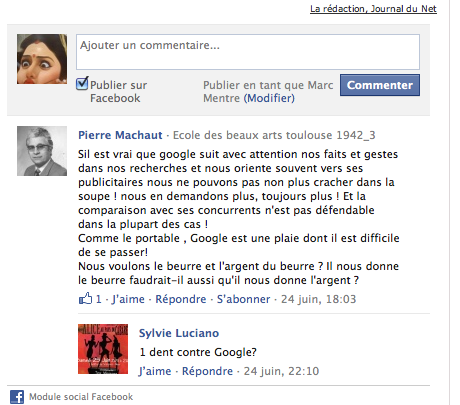Image resolution: width=460 pixels, height=405 pixels.
Task: Uncheck the Publier sur Facebook checkbox
Action: 82,83
